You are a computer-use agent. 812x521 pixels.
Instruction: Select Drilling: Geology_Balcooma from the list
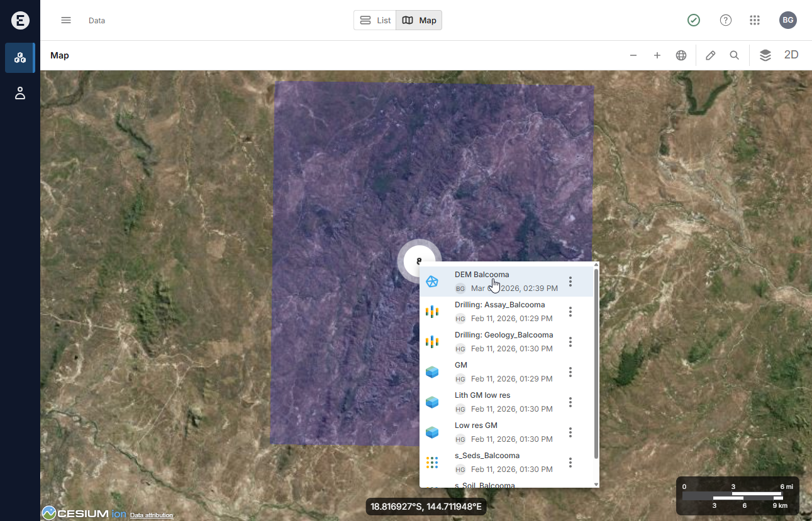[x=503, y=335]
